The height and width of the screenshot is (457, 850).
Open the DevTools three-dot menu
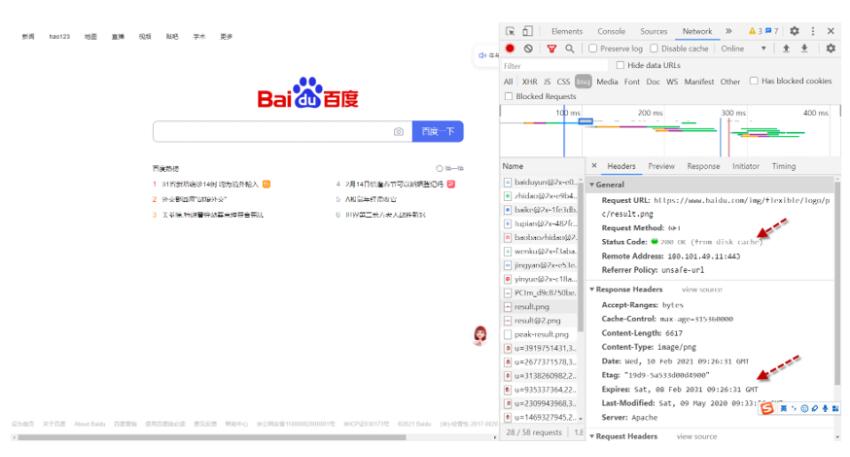[x=813, y=31]
